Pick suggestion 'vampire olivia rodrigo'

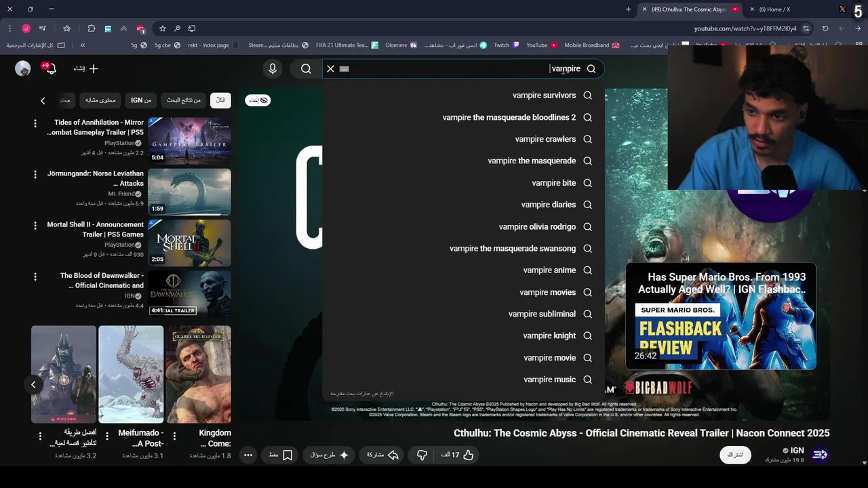click(463, 226)
